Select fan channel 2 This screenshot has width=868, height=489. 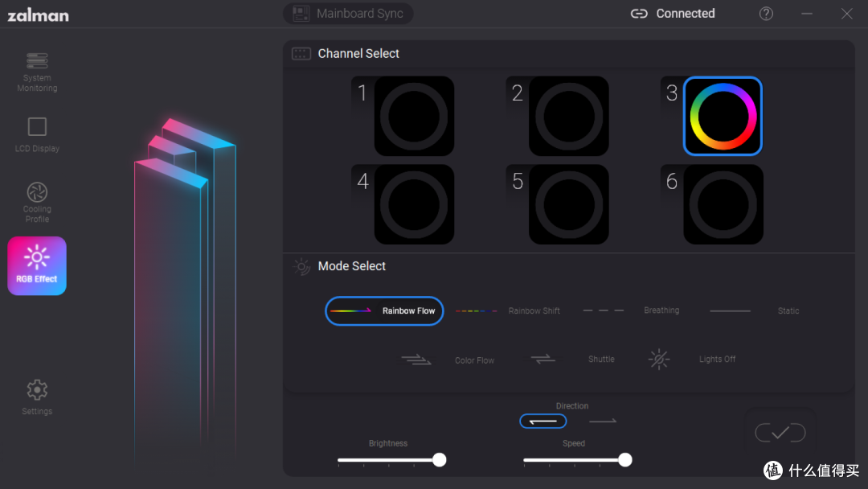(568, 117)
